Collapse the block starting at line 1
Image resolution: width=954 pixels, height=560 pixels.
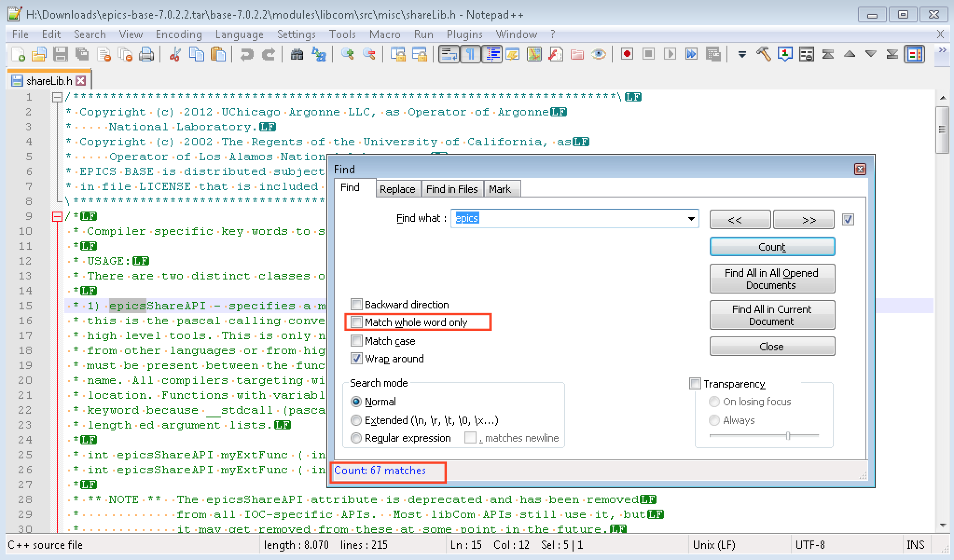click(x=56, y=97)
